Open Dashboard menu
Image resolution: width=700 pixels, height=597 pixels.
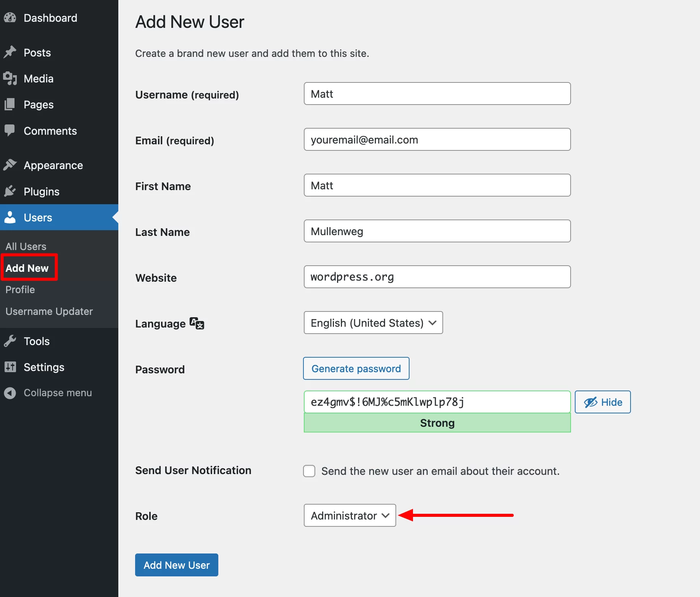pos(59,18)
